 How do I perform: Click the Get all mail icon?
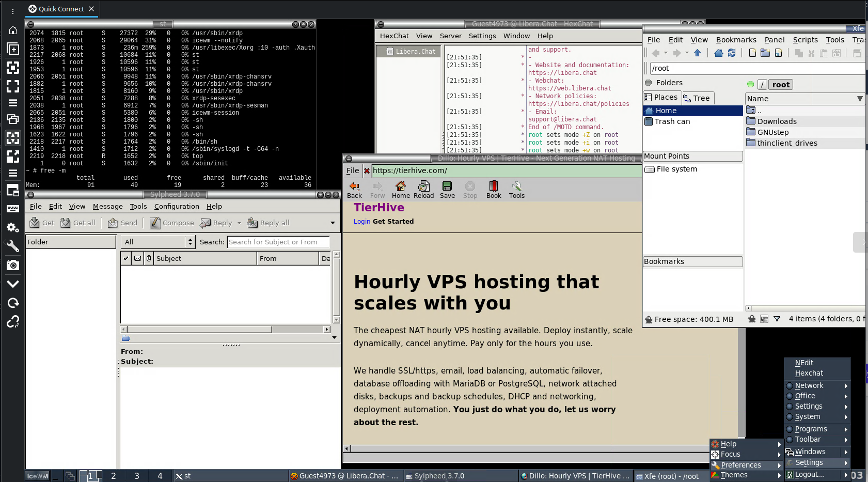coord(78,223)
